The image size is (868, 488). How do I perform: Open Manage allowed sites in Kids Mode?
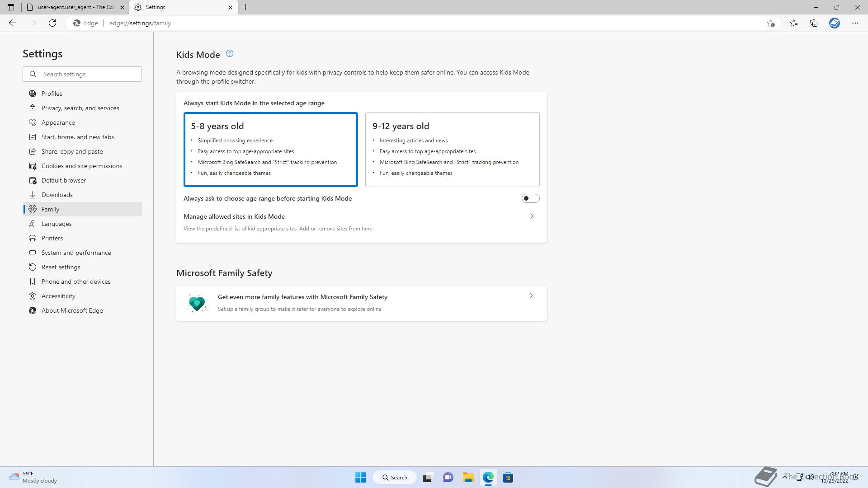[362, 222]
